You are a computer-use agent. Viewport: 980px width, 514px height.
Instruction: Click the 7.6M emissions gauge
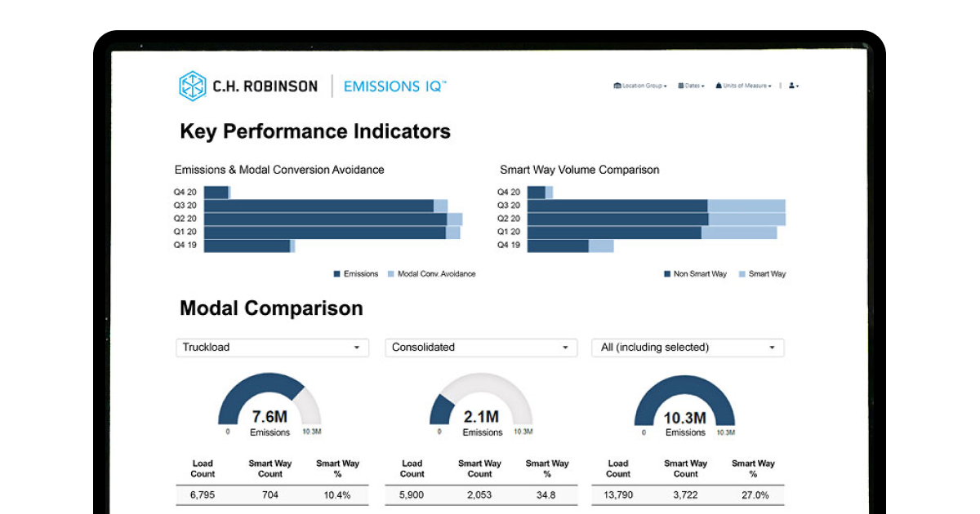tap(269, 400)
